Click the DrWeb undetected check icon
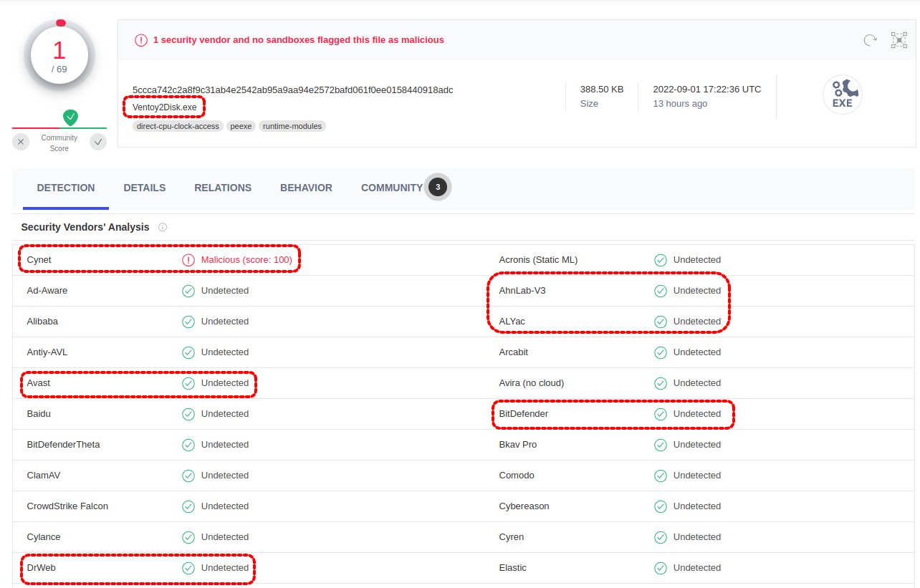 click(x=188, y=568)
